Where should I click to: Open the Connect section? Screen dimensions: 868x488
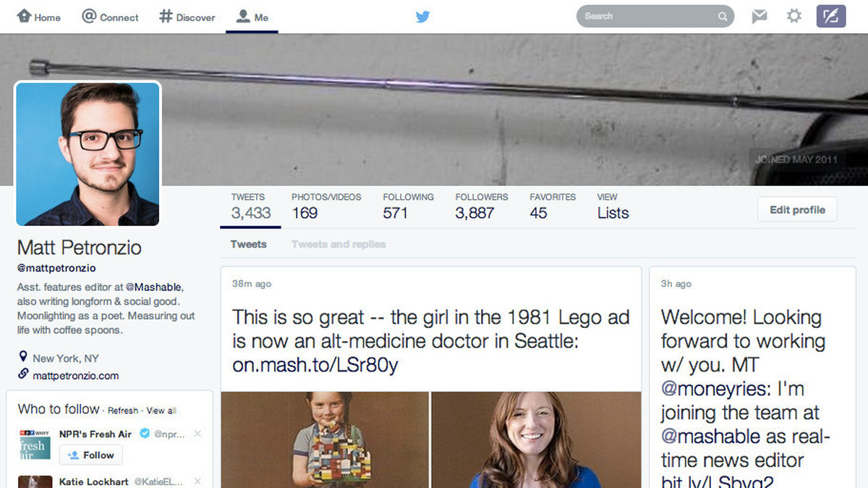pyautogui.click(x=110, y=17)
